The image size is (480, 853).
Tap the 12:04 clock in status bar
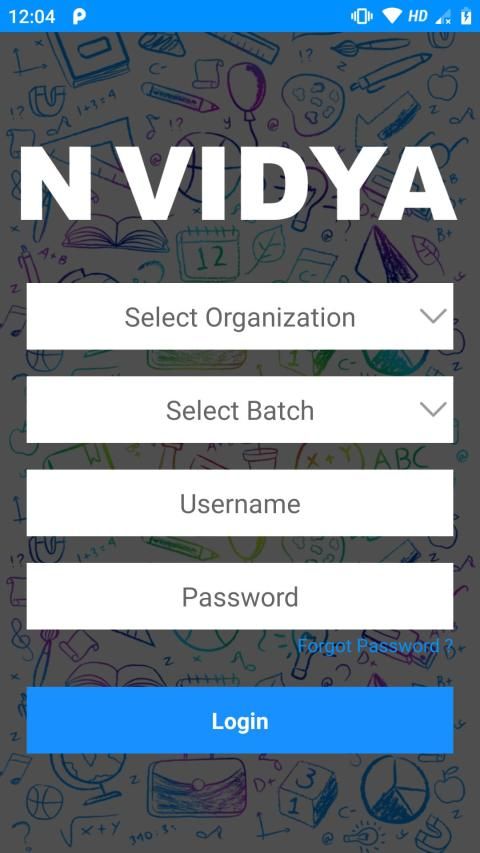32,16
